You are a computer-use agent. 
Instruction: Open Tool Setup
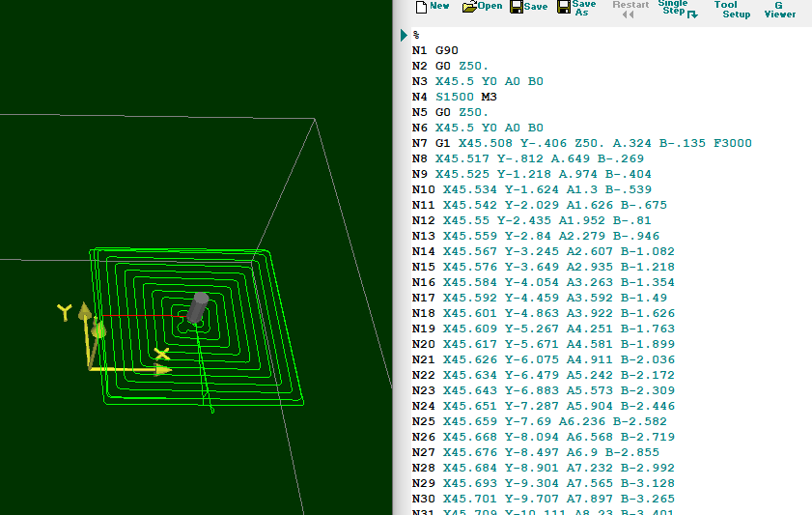point(731,9)
